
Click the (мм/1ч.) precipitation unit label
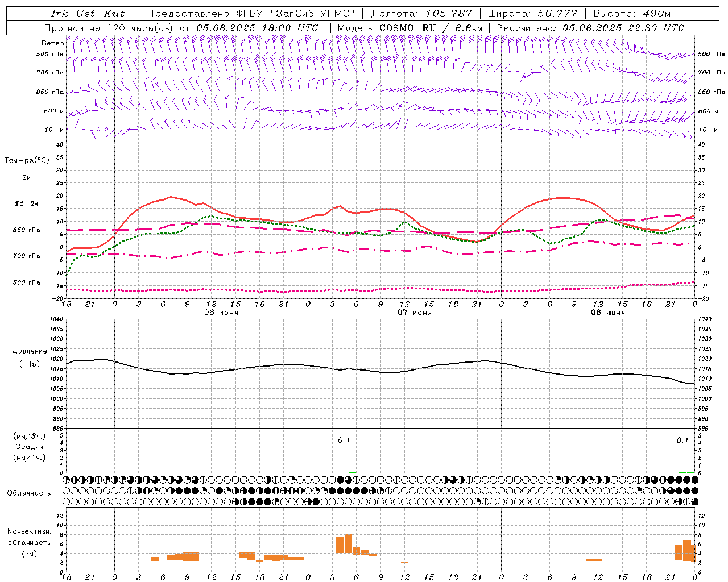[x=30, y=458]
